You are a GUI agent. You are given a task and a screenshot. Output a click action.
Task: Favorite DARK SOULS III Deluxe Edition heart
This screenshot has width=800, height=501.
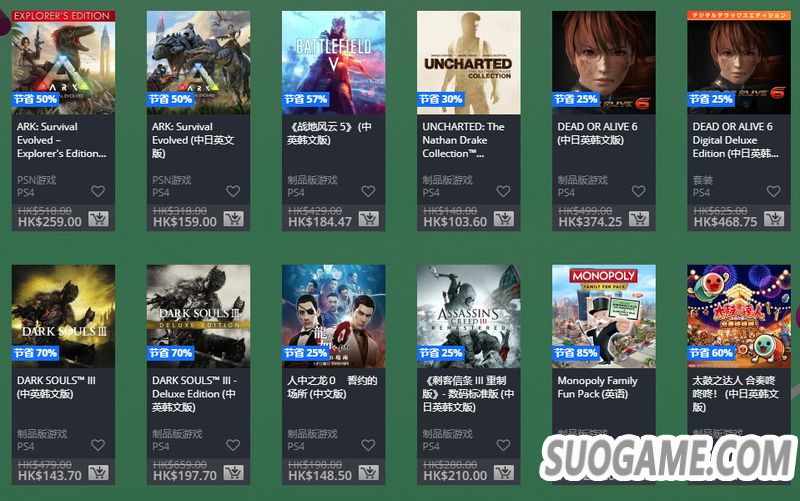point(233,445)
